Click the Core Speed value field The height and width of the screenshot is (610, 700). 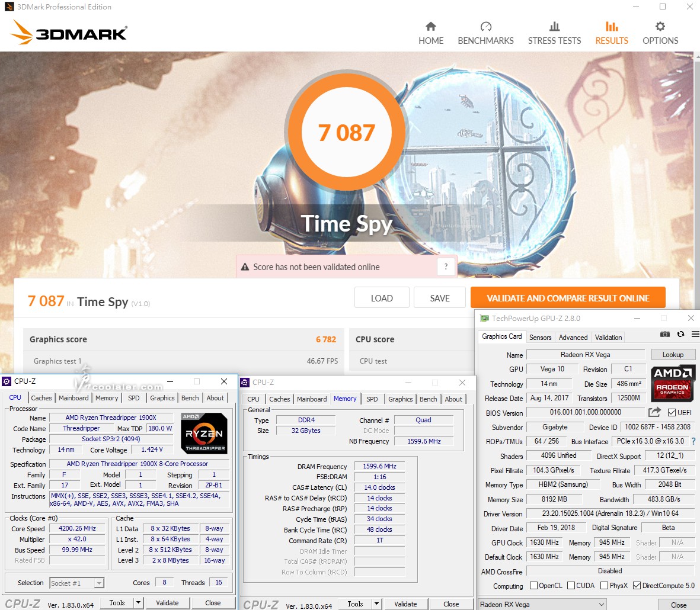pos(77,528)
